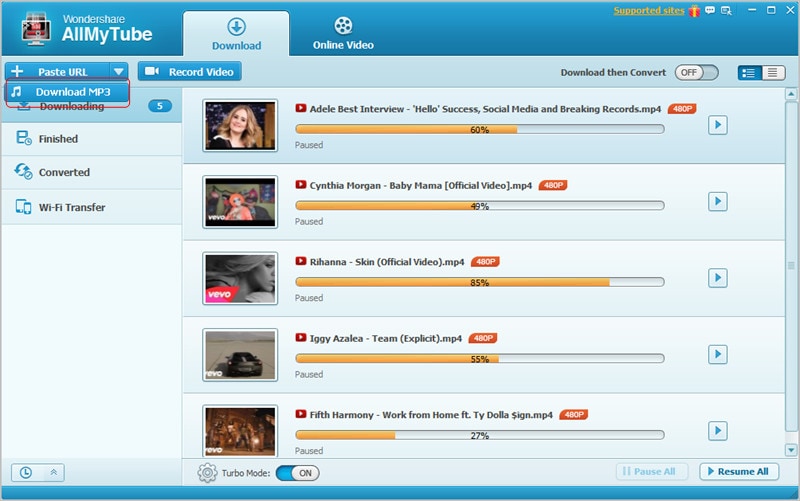Expand the Paste URL dropdown arrow
This screenshot has width=800, height=501.
118,72
